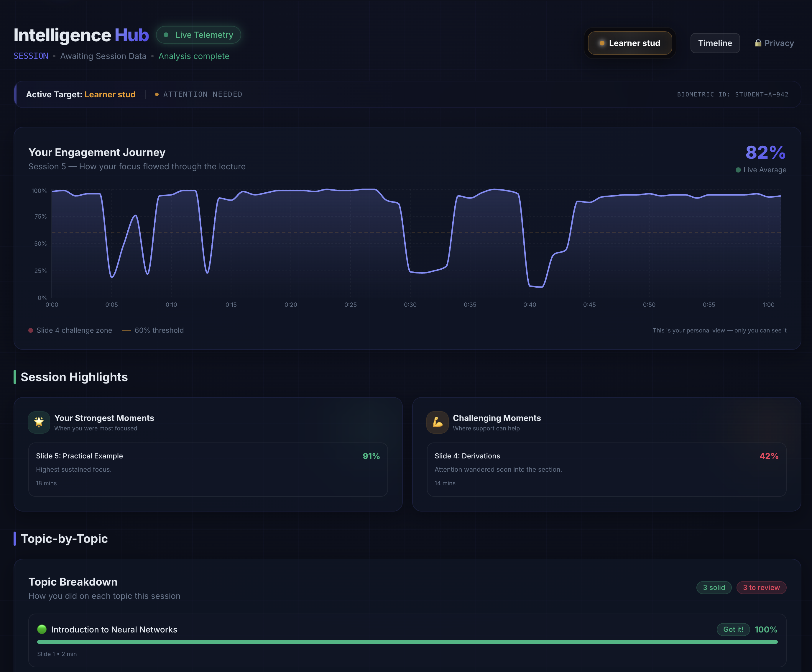Image resolution: width=812 pixels, height=672 pixels.
Task: Click the Live Telemetry green status dot
Action: (x=166, y=35)
